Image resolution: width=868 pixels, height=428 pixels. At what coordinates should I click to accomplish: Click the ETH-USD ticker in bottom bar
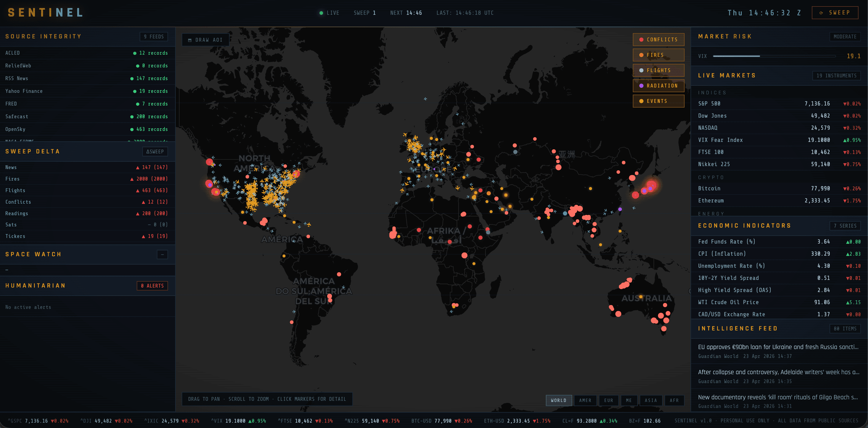pyautogui.click(x=517, y=421)
